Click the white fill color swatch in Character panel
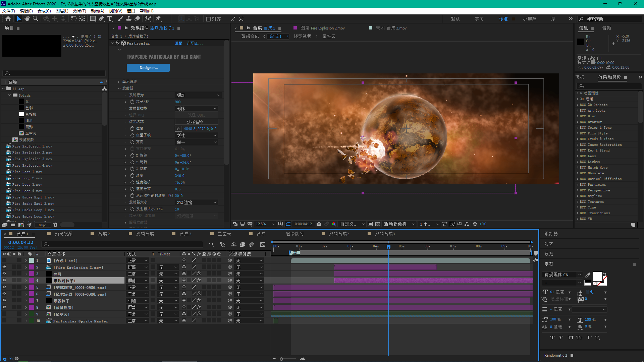The height and width of the screenshot is (362, 644). point(597,276)
